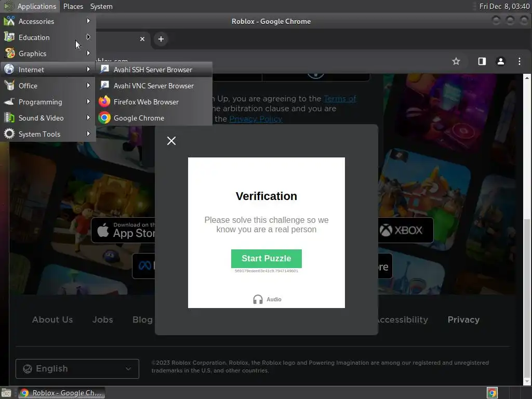532x399 pixels.
Task: Open Chrome profile avatar icon
Action: click(500, 61)
